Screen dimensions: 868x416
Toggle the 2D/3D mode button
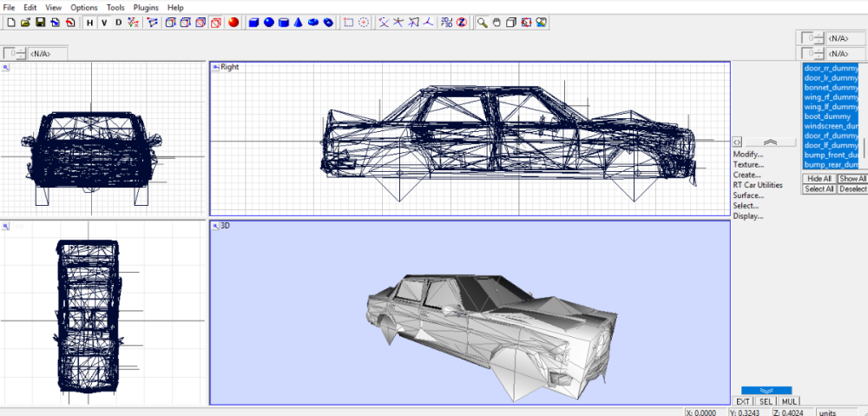click(x=447, y=23)
